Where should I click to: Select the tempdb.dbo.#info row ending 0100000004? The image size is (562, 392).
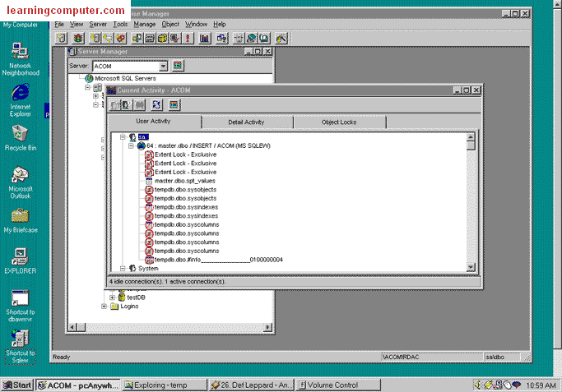point(219,260)
